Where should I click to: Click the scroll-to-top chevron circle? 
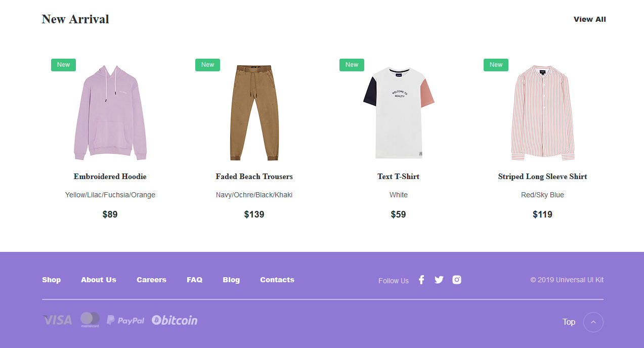coord(593,322)
